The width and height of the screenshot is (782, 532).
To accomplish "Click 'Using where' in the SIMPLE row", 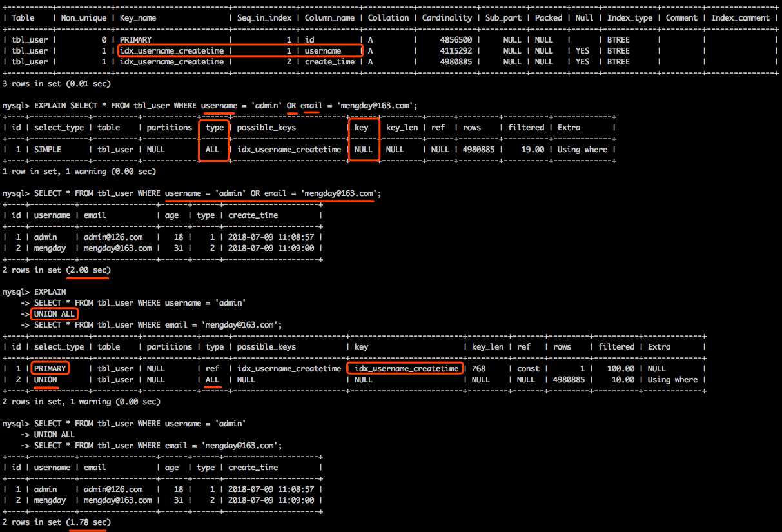I will (x=582, y=150).
